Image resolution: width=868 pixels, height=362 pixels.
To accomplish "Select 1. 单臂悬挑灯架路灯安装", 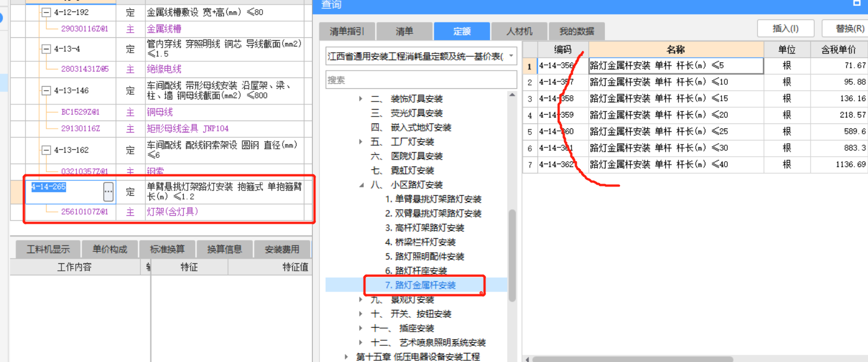I will pyautogui.click(x=433, y=199).
